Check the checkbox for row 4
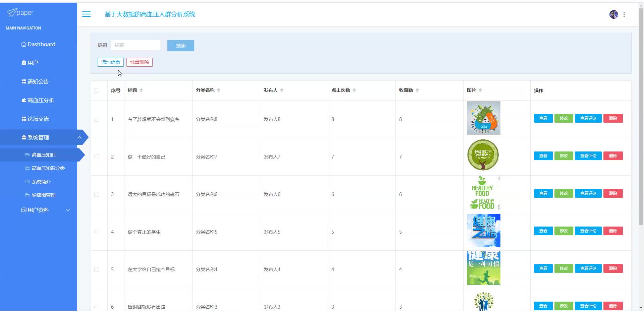 [x=97, y=232]
